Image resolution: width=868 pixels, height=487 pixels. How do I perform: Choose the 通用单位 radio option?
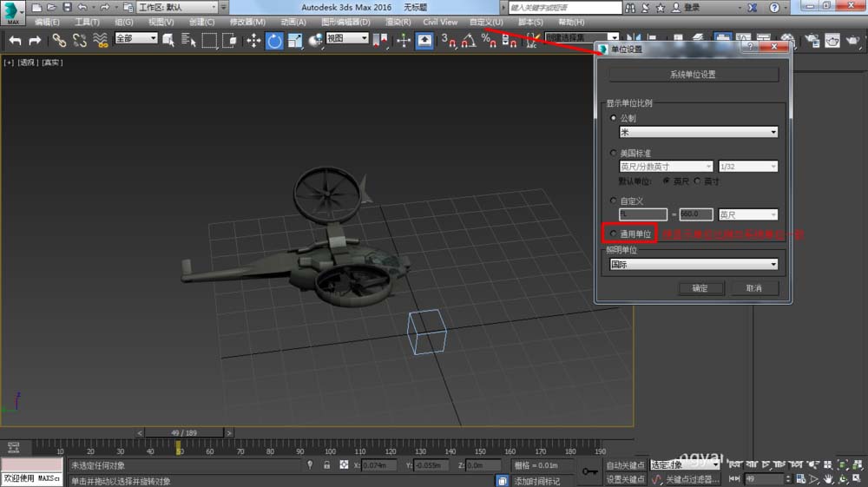click(614, 234)
